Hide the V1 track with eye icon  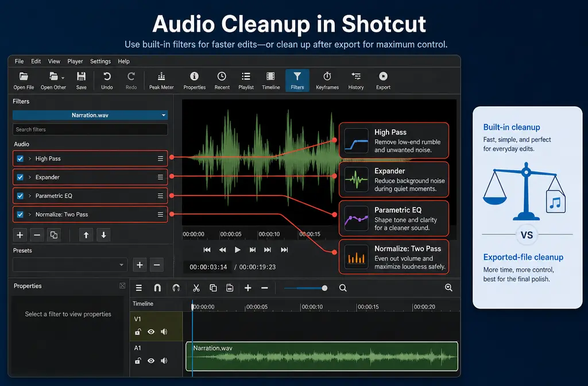[x=151, y=331]
